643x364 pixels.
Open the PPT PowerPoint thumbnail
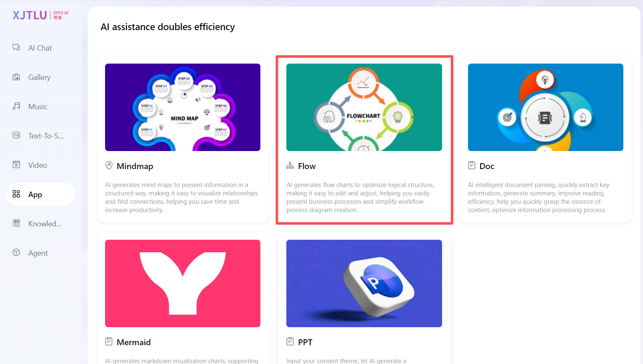coord(364,283)
